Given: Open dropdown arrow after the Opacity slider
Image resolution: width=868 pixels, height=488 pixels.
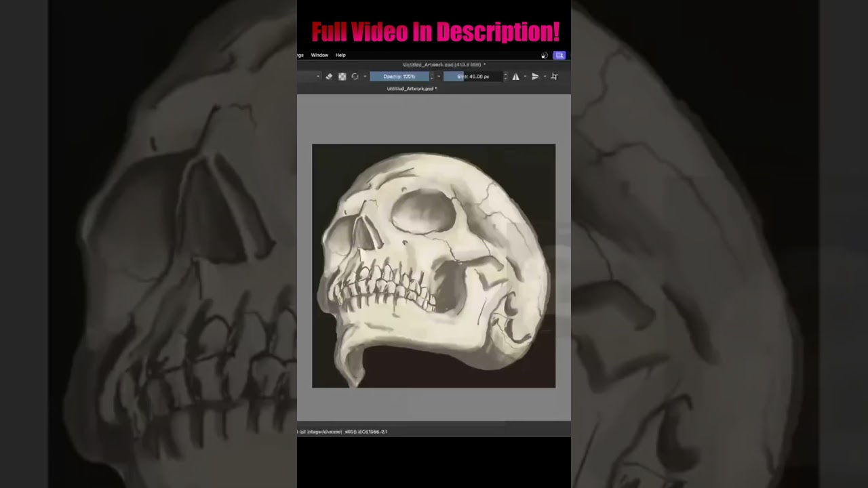Looking at the screenshot, I should click(439, 77).
